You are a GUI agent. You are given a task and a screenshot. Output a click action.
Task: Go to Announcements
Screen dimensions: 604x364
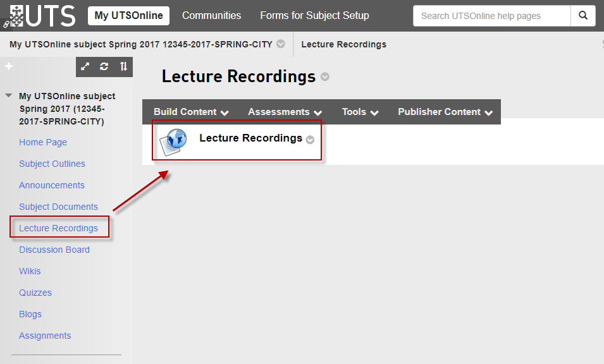[52, 185]
